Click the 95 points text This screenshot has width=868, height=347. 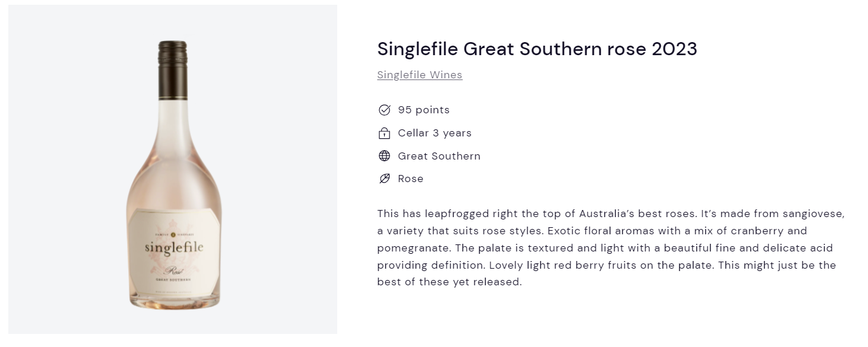coord(424,110)
